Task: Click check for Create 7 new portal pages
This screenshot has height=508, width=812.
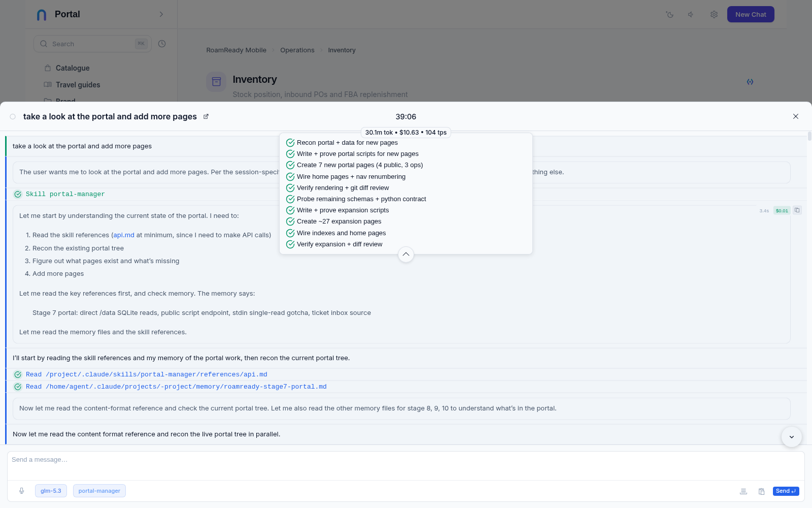Action: 290,165
